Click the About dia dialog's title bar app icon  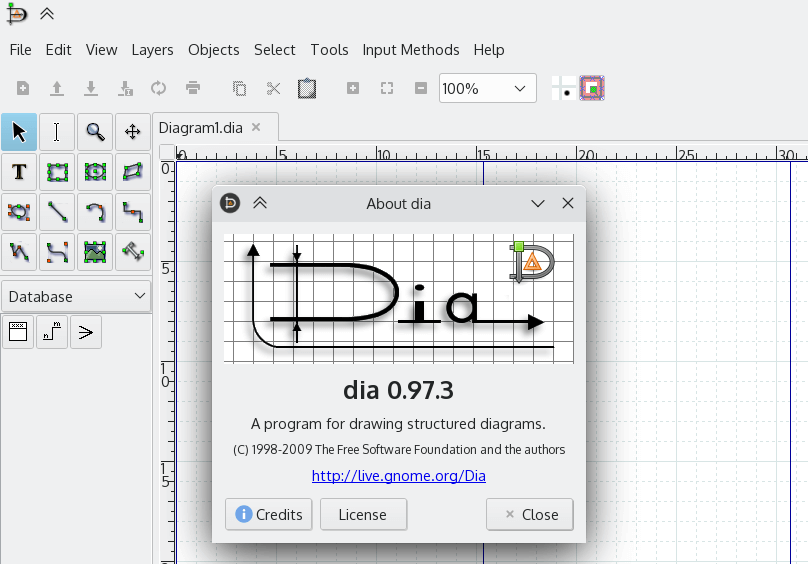[230, 203]
